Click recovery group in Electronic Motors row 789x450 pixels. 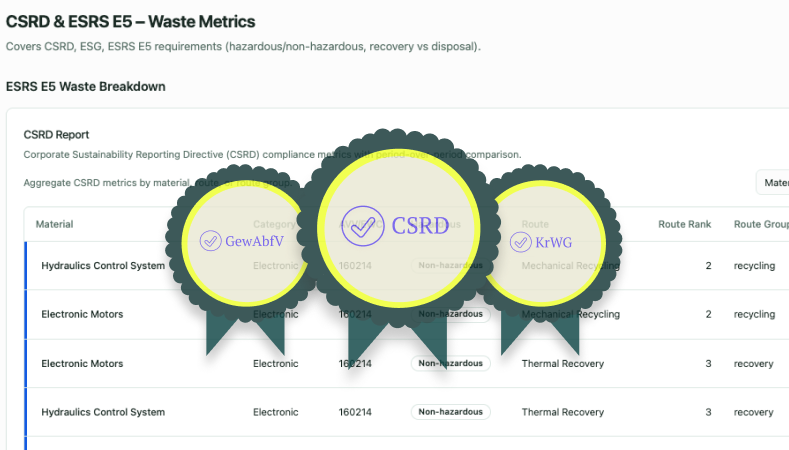(x=753, y=363)
